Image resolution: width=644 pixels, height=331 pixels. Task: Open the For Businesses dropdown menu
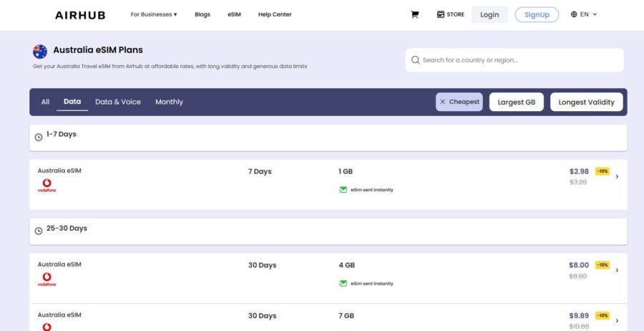click(x=154, y=14)
